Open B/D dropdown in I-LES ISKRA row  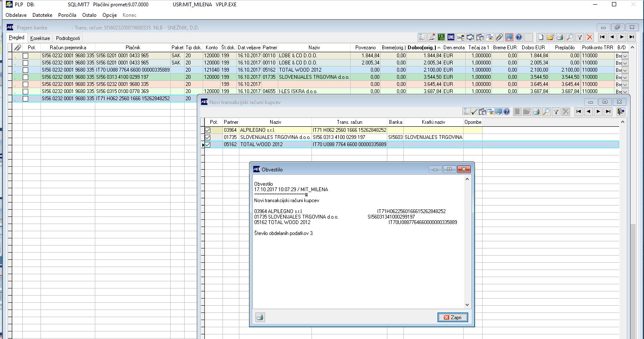(x=625, y=91)
